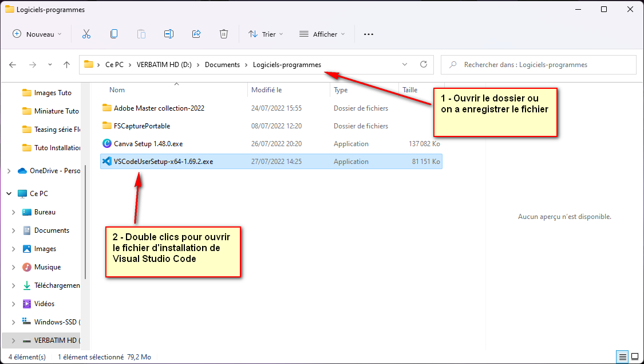
Task: Click the Copy icon in toolbar
Action: [114, 34]
